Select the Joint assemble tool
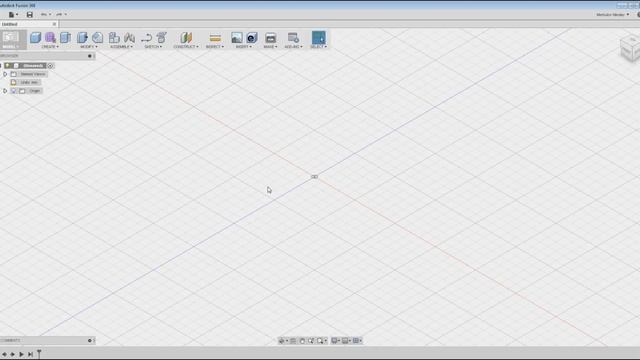The height and width of the screenshot is (360, 640). click(x=129, y=38)
